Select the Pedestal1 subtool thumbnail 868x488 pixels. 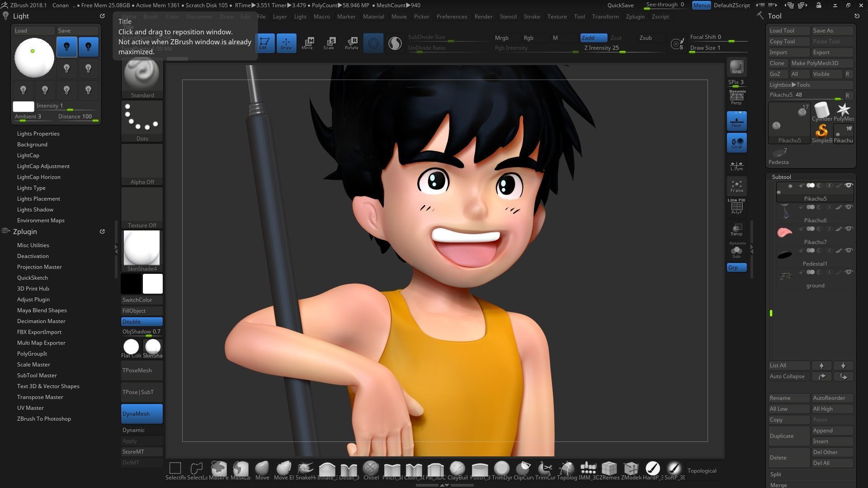(785, 254)
